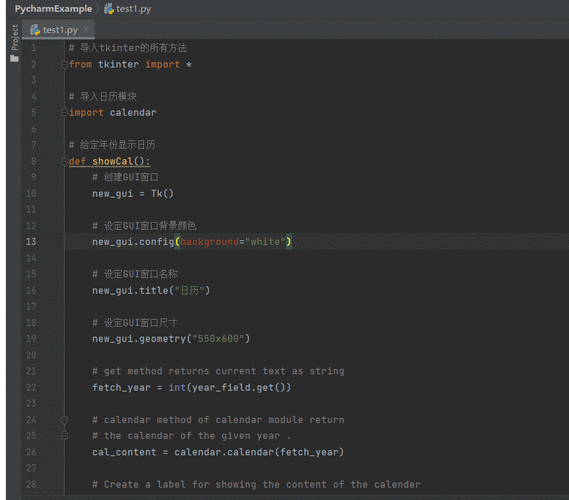This screenshot has height=500, width=569.
Task: Click the fold end marker at line 25
Action: tap(64, 435)
